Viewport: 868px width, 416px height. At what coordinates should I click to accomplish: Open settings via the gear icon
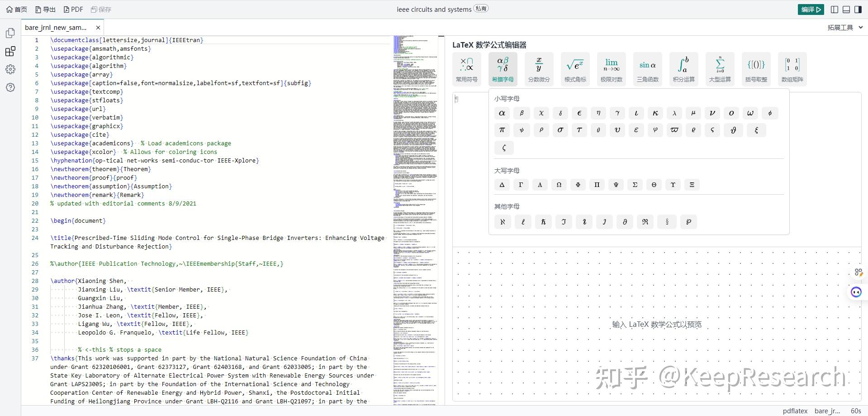(x=10, y=69)
